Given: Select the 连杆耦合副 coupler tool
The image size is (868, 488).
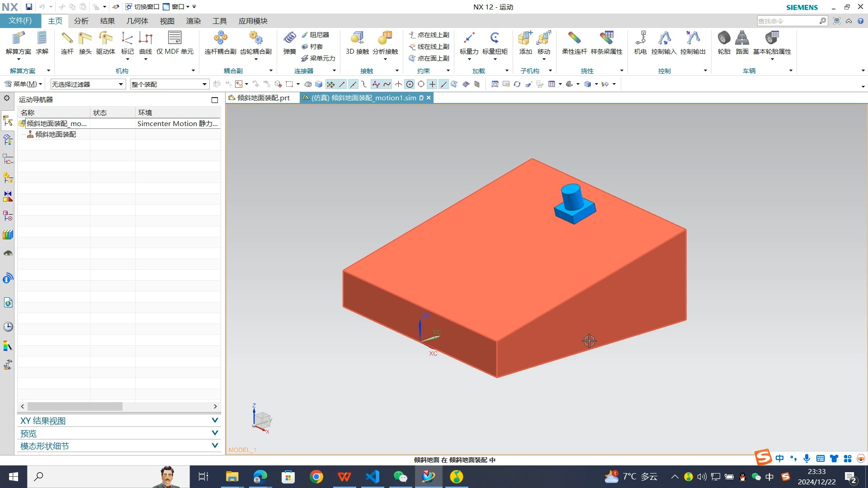Looking at the screenshot, I should tap(221, 43).
